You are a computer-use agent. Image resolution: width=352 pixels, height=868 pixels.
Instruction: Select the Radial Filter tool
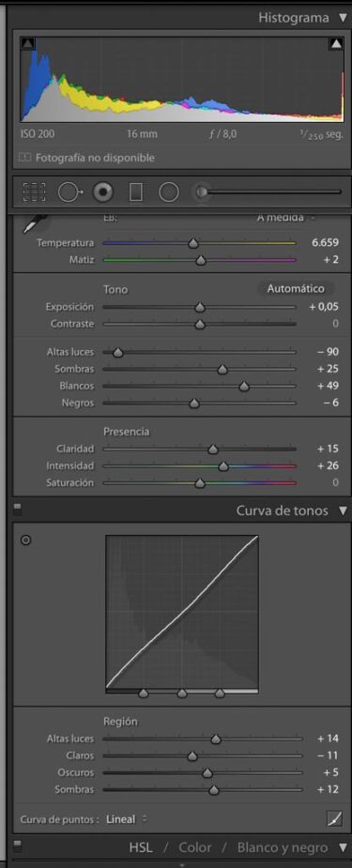click(169, 192)
